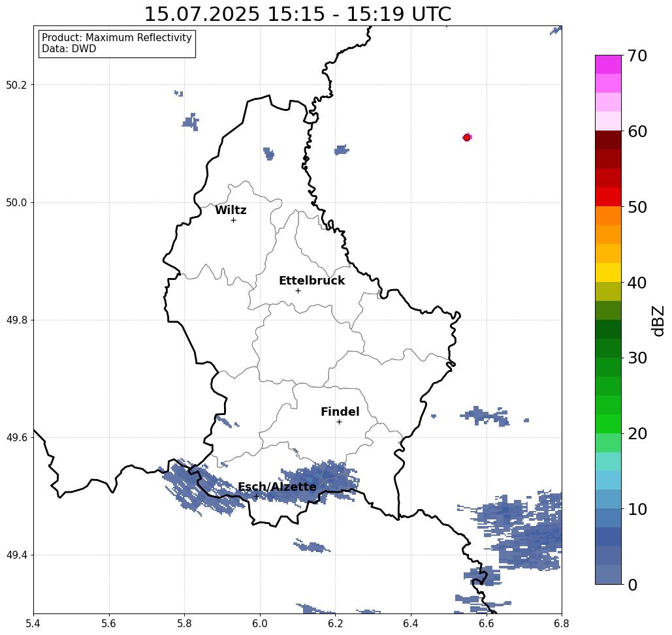Click the longitude tick label 6.0
Screen dimensions: 672x635
coord(260,623)
